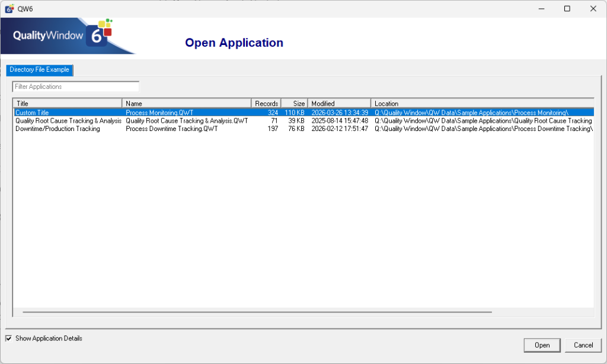The height and width of the screenshot is (364, 607).
Task: Sort the list by the Records column
Action: (x=266, y=103)
